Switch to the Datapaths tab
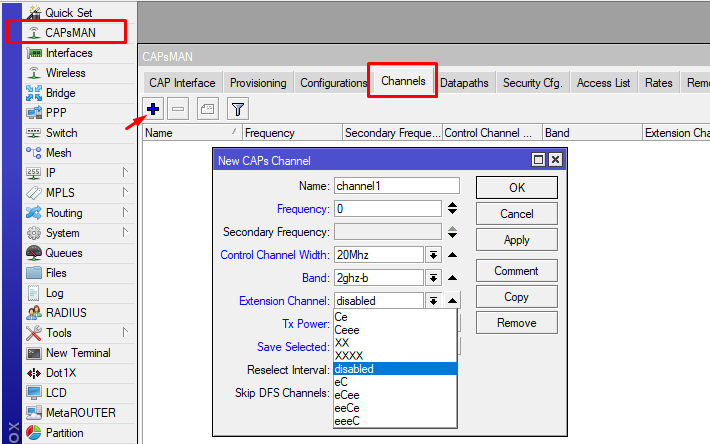This screenshot has width=710, height=444. [x=465, y=83]
